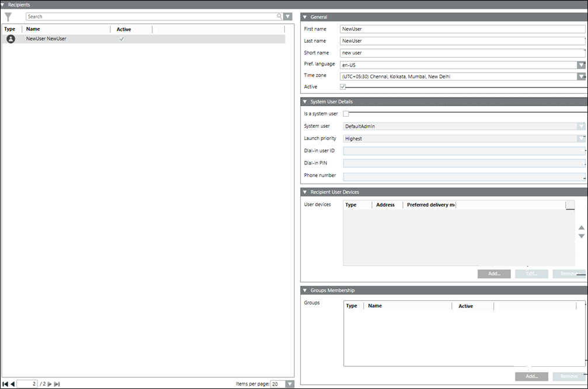Sort recipients by Name column header

33,29
